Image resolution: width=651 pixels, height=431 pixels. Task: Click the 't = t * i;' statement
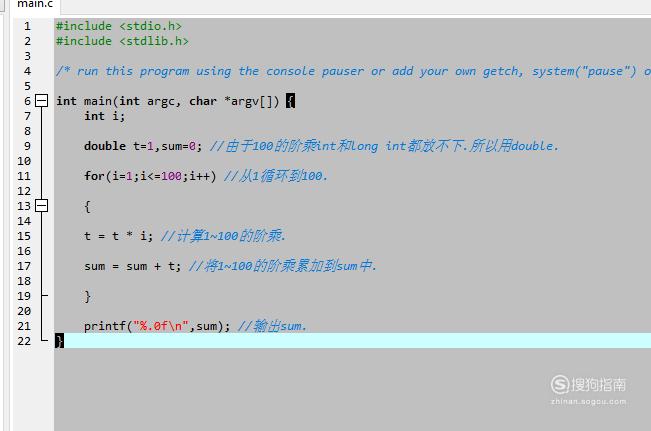(118, 236)
